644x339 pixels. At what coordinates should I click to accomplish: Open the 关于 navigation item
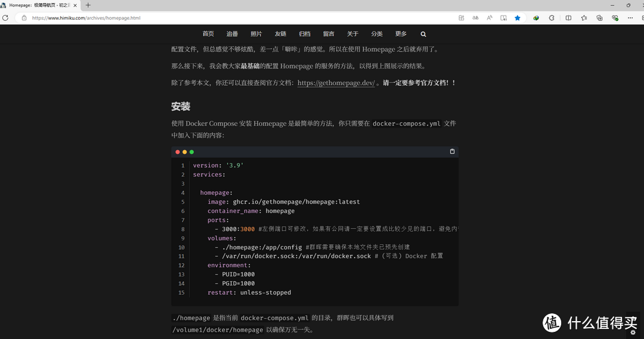353,33
